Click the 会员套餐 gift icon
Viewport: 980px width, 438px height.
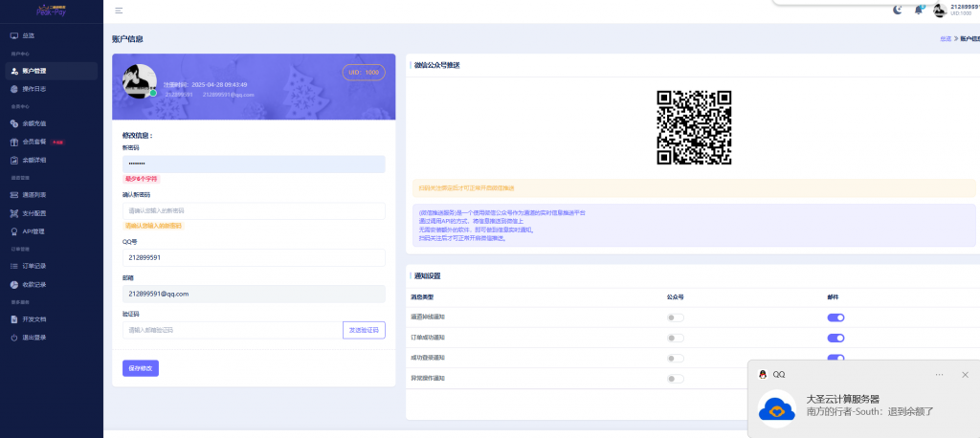(14, 142)
